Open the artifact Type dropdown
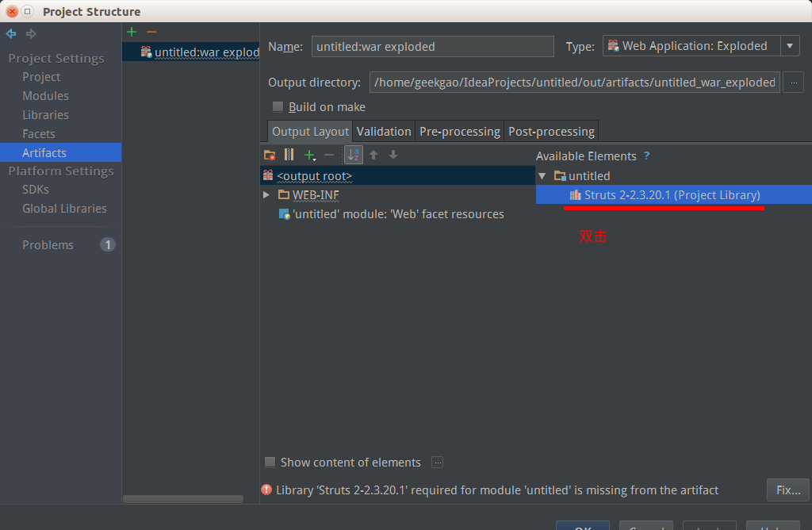Image resolution: width=812 pixels, height=530 pixels. coord(790,46)
